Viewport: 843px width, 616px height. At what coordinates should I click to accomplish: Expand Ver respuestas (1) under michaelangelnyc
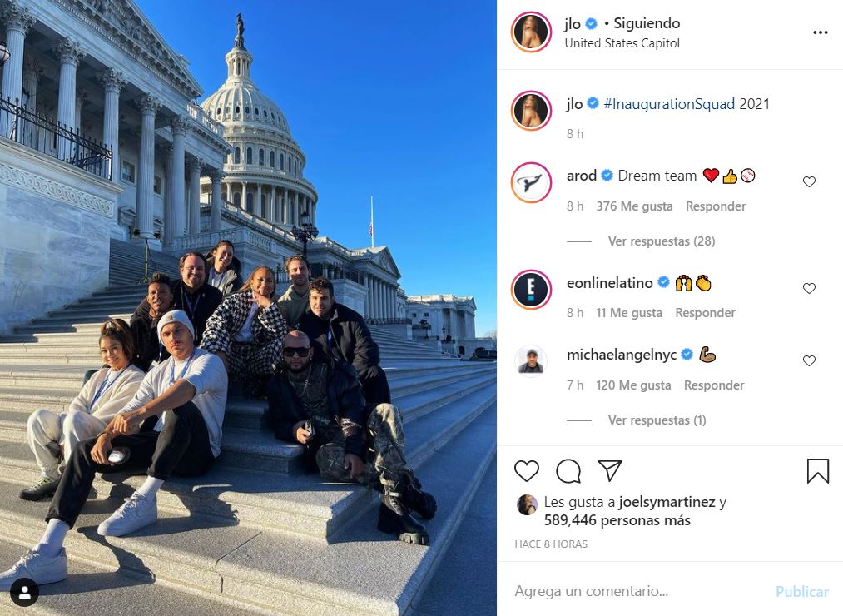[x=657, y=420]
